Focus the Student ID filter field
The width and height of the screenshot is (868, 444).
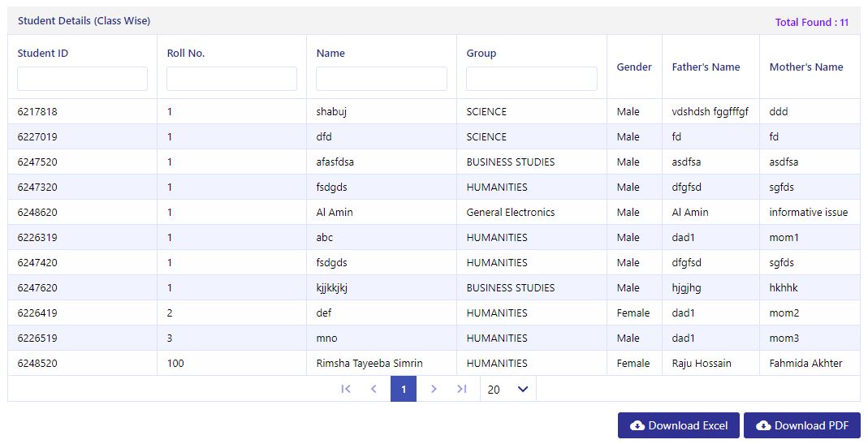coord(83,79)
